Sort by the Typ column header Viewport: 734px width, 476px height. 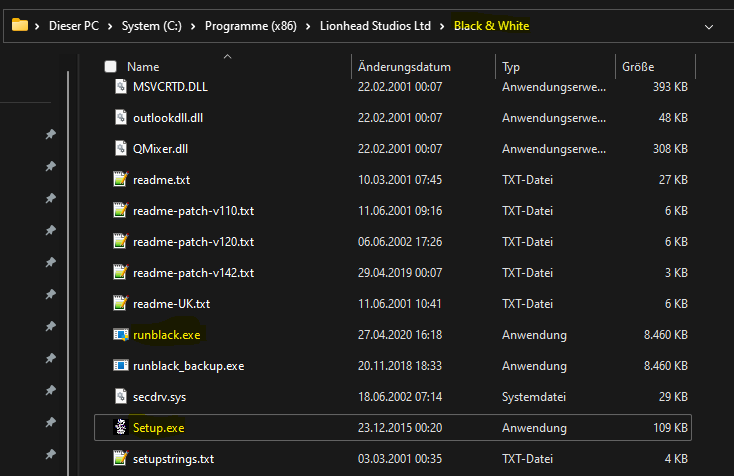pos(511,67)
